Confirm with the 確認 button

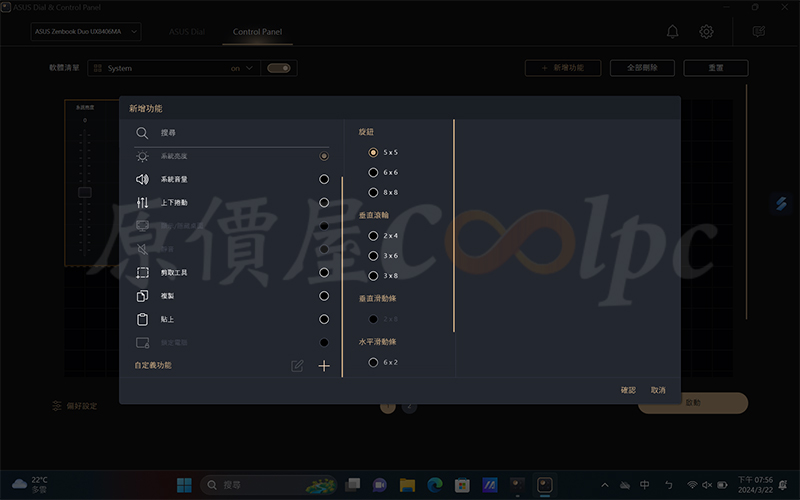pos(628,390)
